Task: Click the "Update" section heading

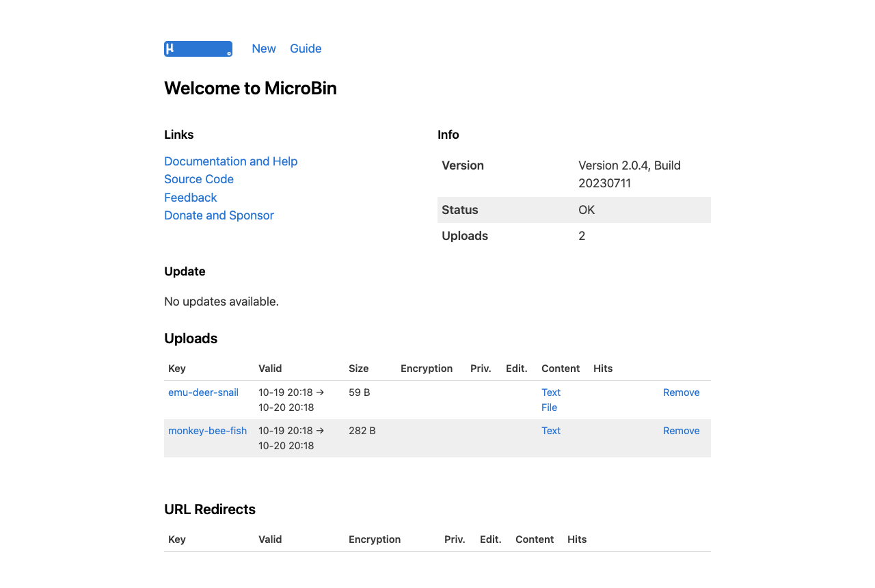Action: [185, 271]
